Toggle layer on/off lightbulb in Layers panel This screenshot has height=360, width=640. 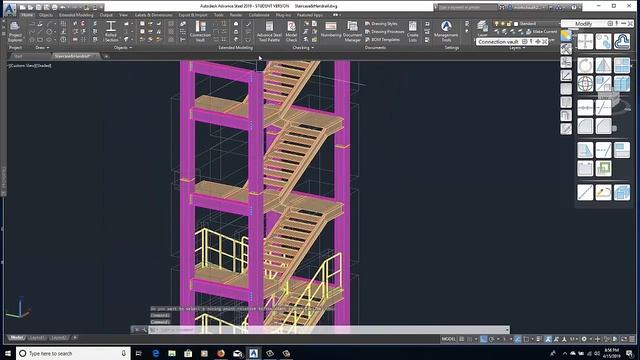(496, 24)
